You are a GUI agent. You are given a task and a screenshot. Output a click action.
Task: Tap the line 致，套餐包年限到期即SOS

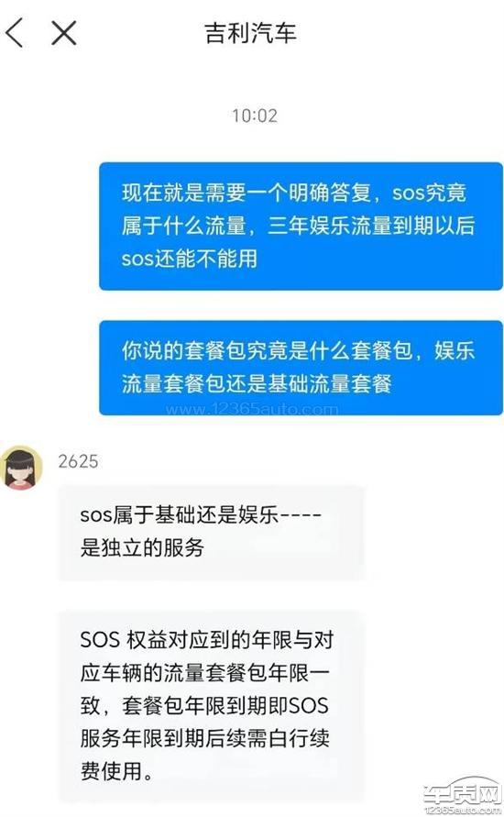pyautogui.click(x=204, y=705)
